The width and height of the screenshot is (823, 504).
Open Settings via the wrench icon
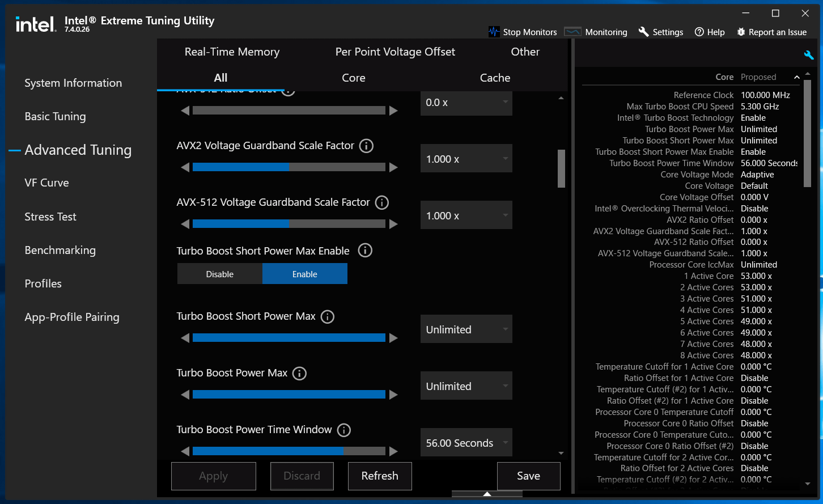[643, 32]
